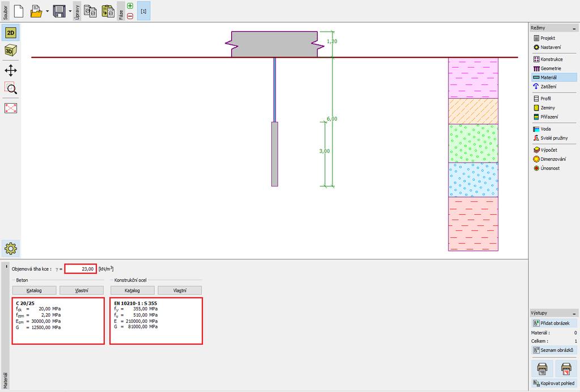Viewport: 580px width, 392px height.
Task: Copy data icon in Úpravy toolbar
Action: pos(90,11)
